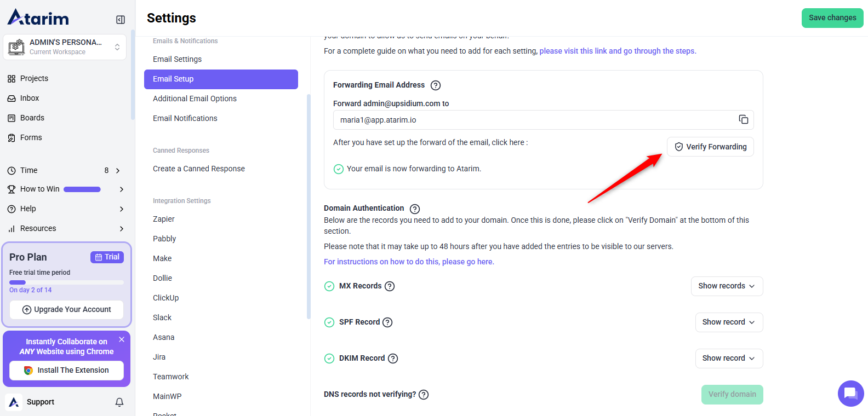Open Zapier integration settings

coord(164,219)
